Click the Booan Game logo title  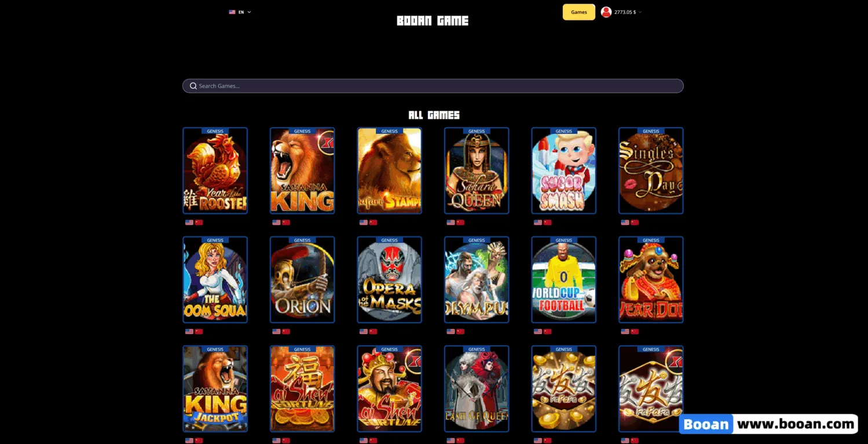pos(433,21)
